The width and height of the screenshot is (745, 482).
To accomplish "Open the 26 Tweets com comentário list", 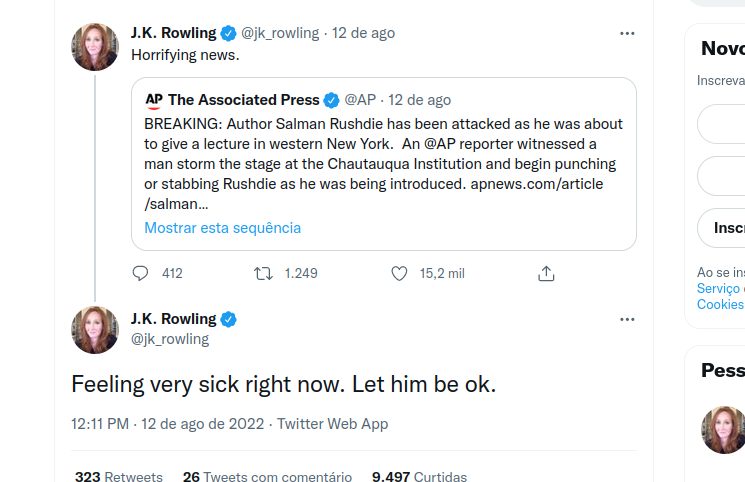I will coord(267,477).
